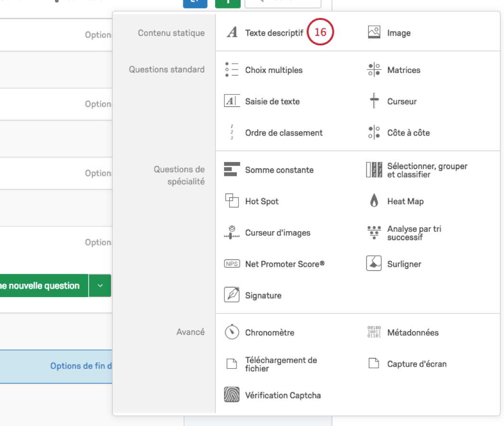Click the Métadonnées label

coord(413,333)
